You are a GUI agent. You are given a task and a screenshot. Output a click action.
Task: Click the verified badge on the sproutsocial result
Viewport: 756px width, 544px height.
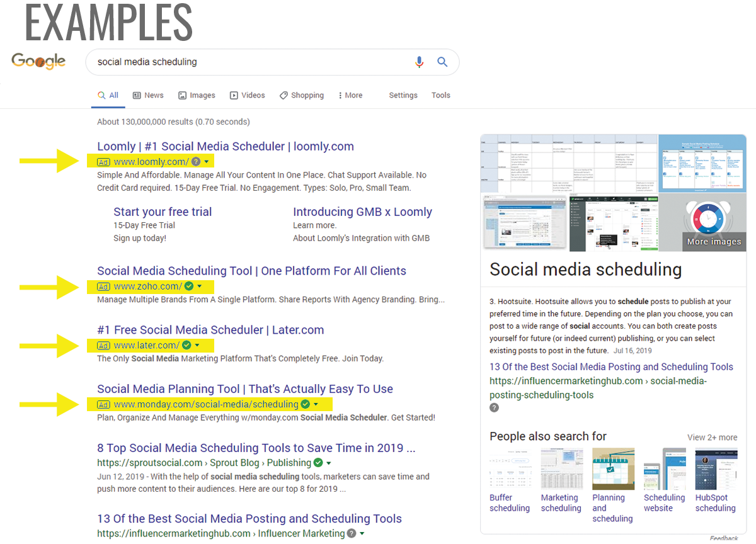pos(318,463)
